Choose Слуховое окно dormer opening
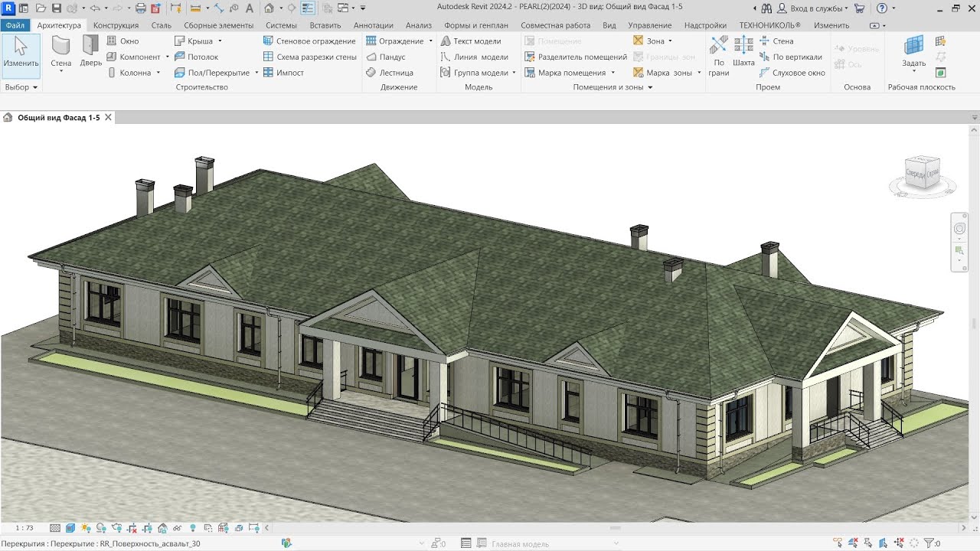 (792, 73)
